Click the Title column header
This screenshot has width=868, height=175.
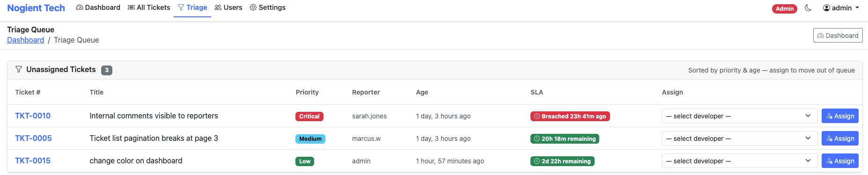(x=96, y=92)
